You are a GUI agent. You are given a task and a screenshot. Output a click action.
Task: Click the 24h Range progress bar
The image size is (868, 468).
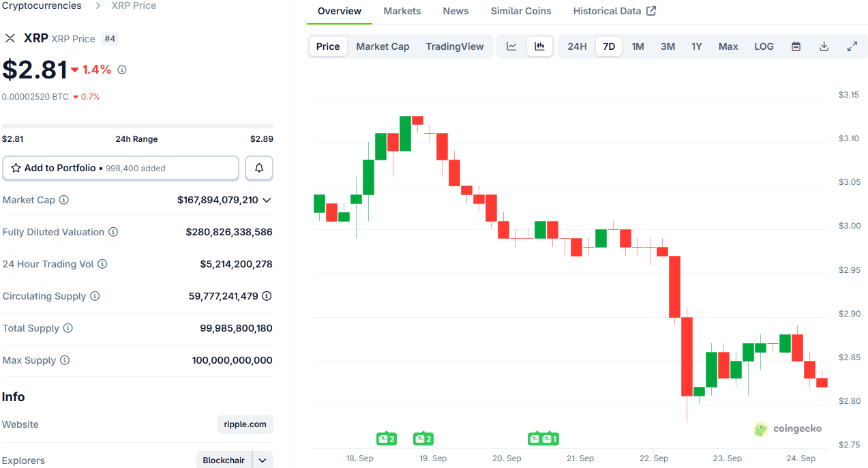[x=138, y=126]
